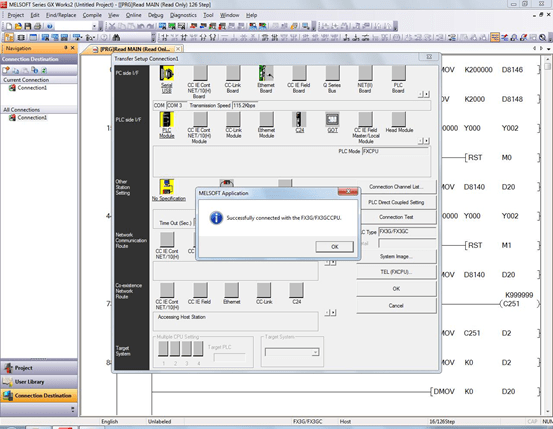Click the System Image button

[396, 256]
